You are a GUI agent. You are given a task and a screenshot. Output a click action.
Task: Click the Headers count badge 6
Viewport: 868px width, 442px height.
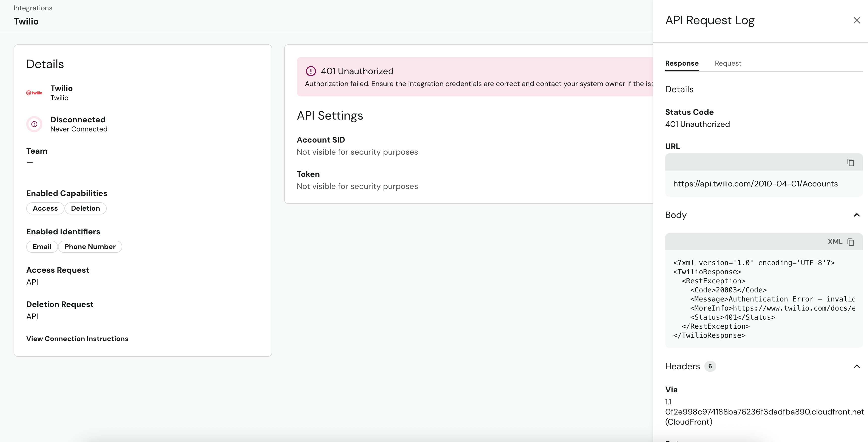[710, 367]
